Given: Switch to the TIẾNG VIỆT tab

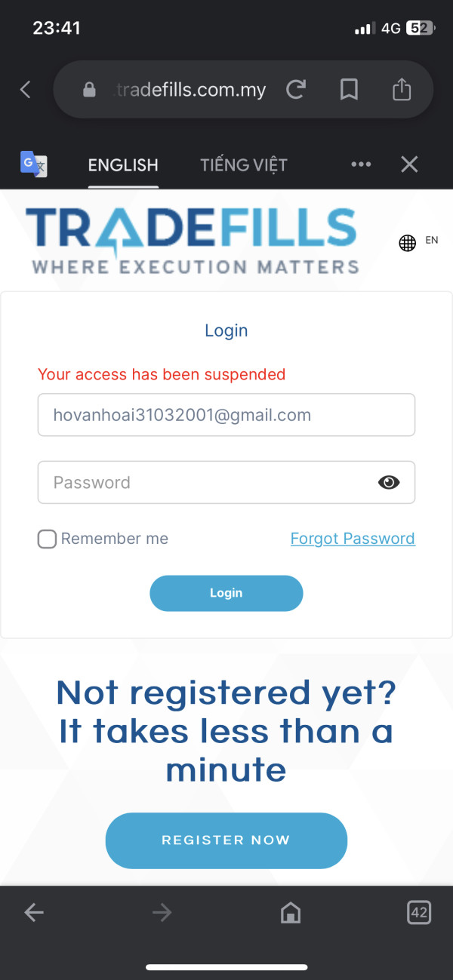Looking at the screenshot, I should 244,164.
